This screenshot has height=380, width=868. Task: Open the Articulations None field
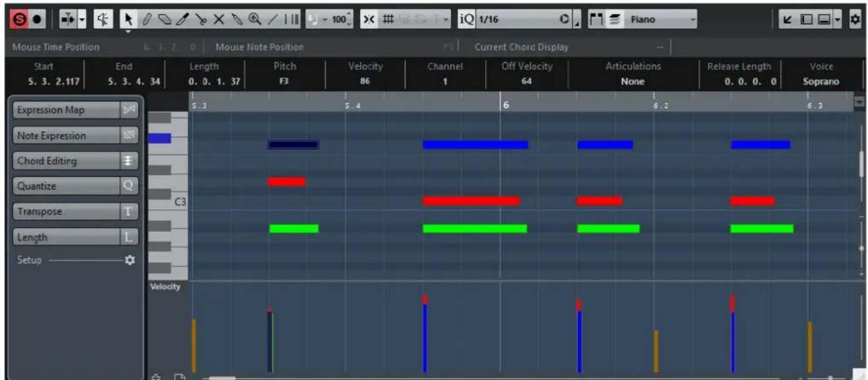[x=633, y=82]
